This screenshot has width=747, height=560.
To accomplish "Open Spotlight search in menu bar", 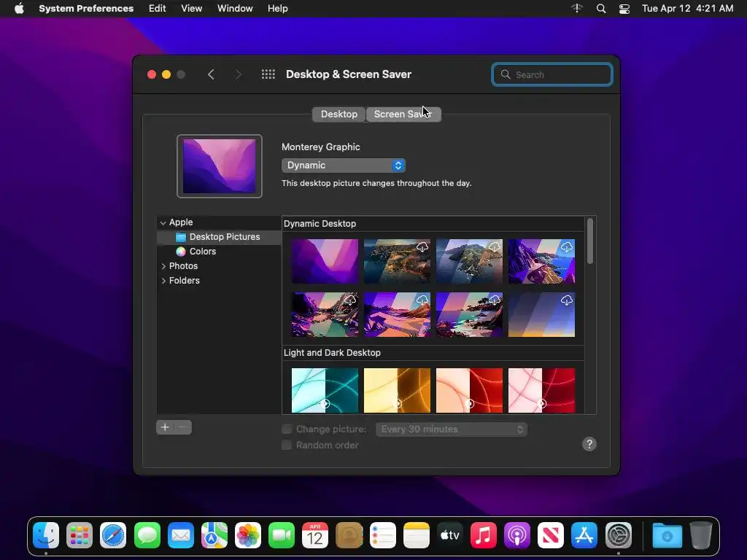I will click(601, 9).
